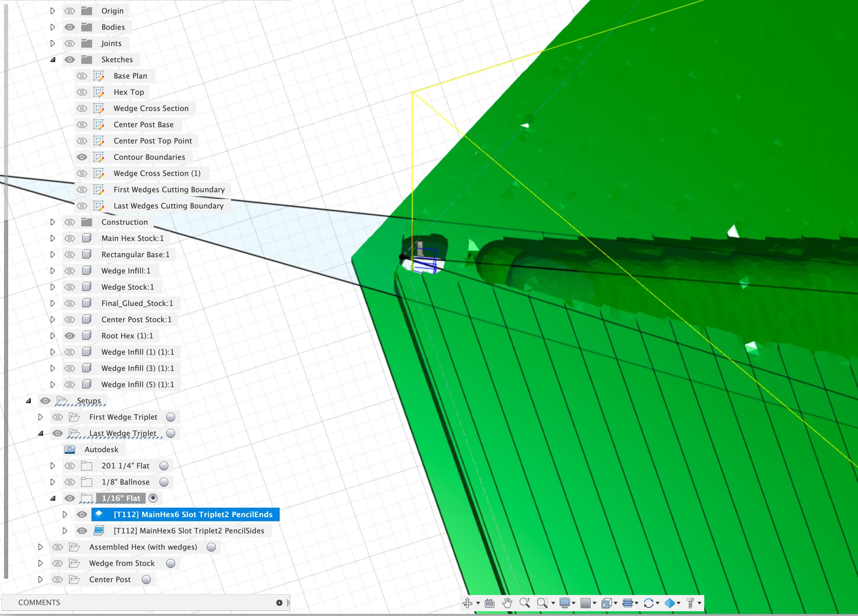
Task: Expand Wedge Infill:1 component
Action: pos(53,271)
